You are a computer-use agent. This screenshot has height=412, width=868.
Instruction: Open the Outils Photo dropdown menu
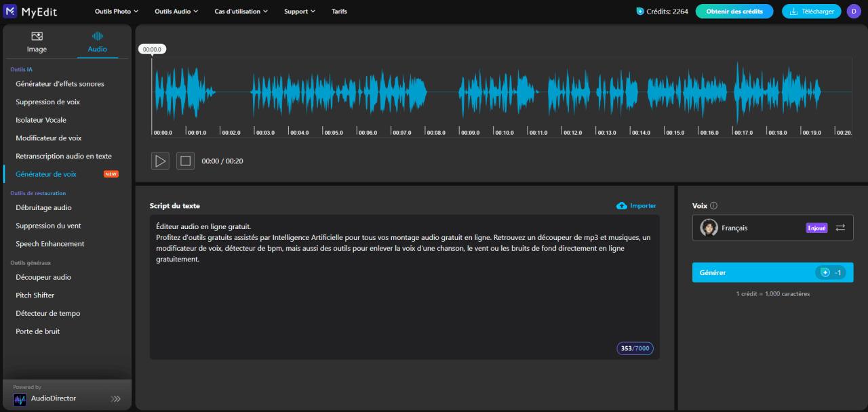(x=116, y=12)
